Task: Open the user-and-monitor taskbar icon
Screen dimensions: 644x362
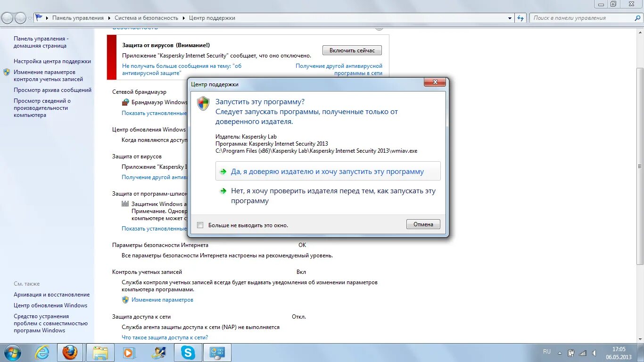Action: (x=159, y=353)
